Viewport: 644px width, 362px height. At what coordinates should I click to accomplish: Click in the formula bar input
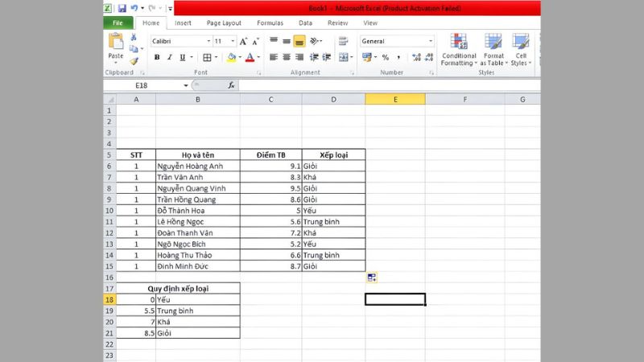coord(389,85)
